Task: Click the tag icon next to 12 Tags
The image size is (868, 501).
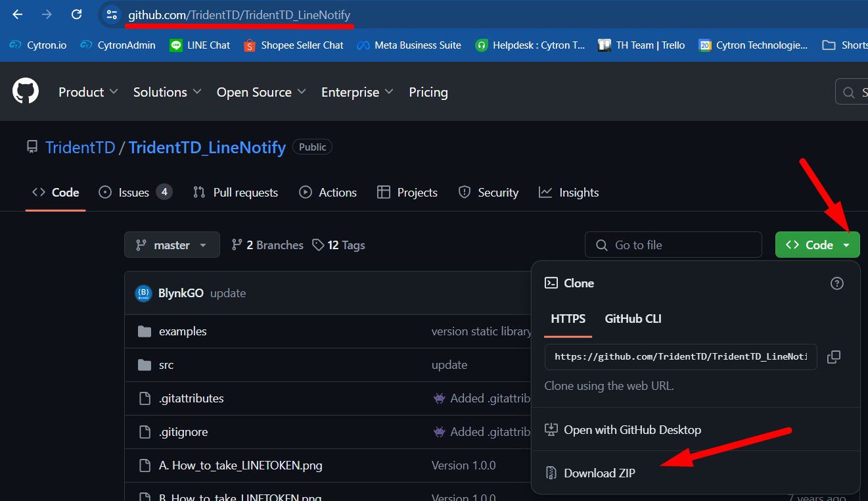Action: coord(317,245)
